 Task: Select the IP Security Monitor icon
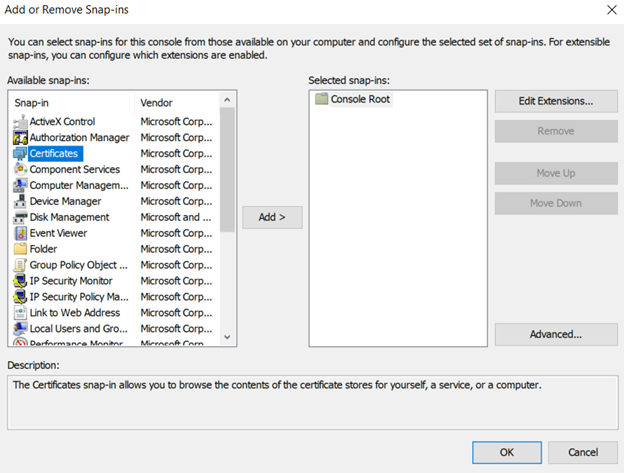tap(20, 281)
